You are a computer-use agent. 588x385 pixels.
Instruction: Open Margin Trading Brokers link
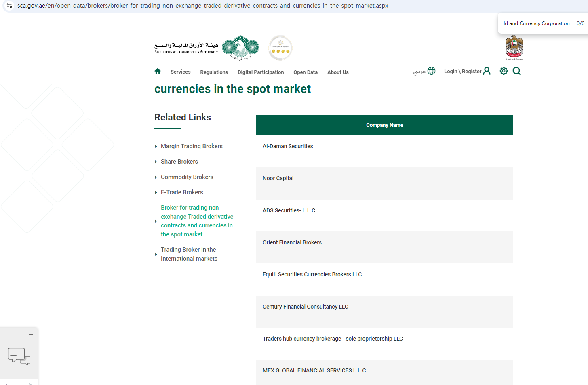(192, 146)
